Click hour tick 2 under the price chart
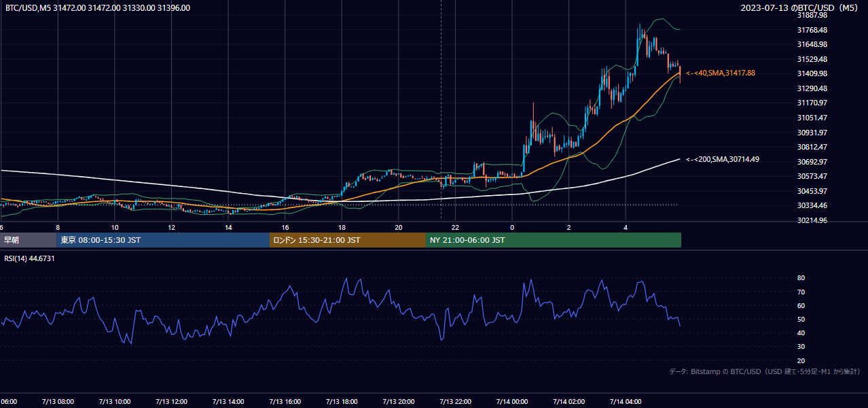This screenshot has height=408, width=868. point(569,227)
